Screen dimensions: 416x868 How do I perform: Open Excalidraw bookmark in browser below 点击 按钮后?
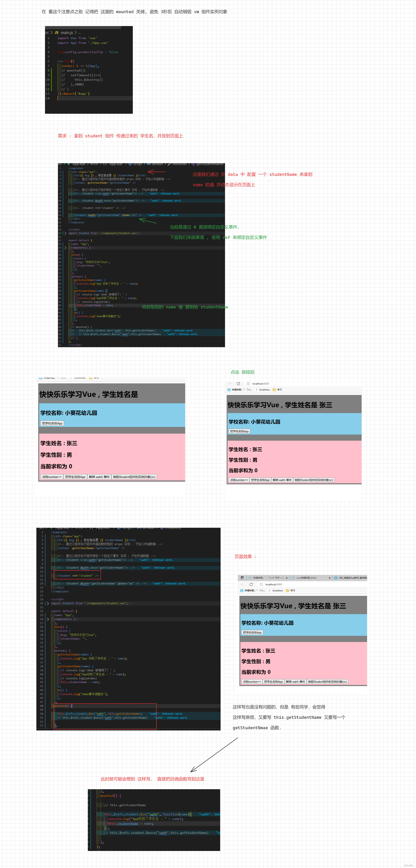263,389
